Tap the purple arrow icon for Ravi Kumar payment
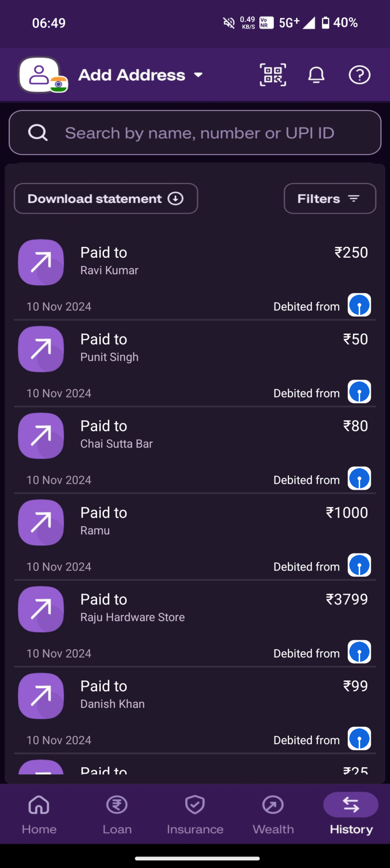This screenshot has width=390, height=868. [41, 262]
